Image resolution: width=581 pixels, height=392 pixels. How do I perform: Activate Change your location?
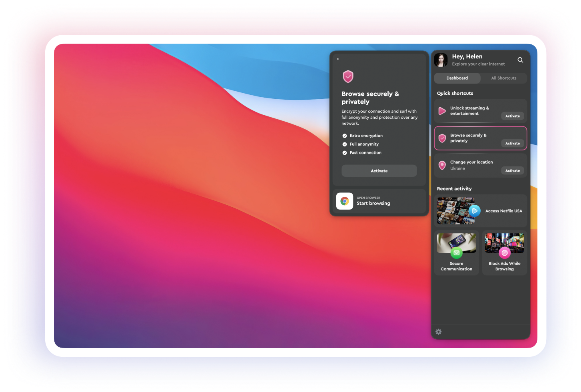click(513, 170)
